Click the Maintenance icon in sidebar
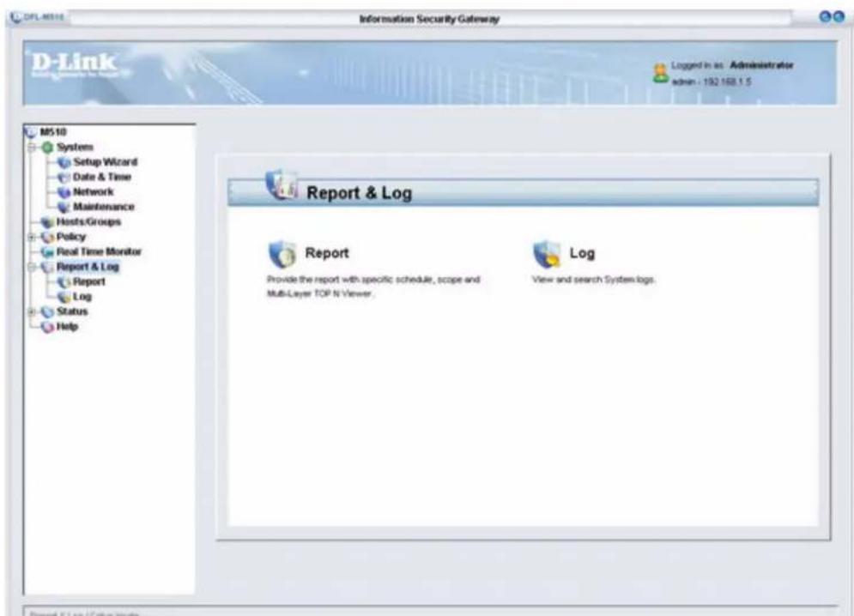 click(x=64, y=207)
